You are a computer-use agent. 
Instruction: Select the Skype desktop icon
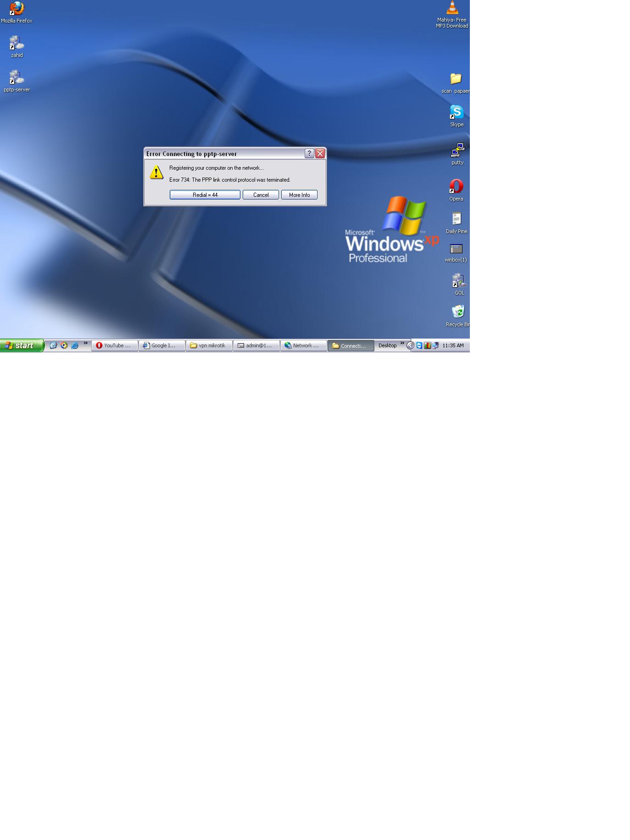tap(457, 116)
